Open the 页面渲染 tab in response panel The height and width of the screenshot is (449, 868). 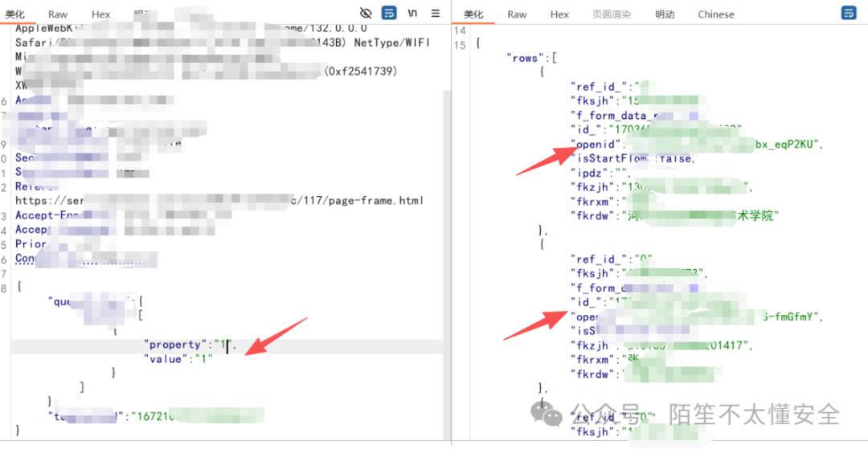(x=612, y=14)
